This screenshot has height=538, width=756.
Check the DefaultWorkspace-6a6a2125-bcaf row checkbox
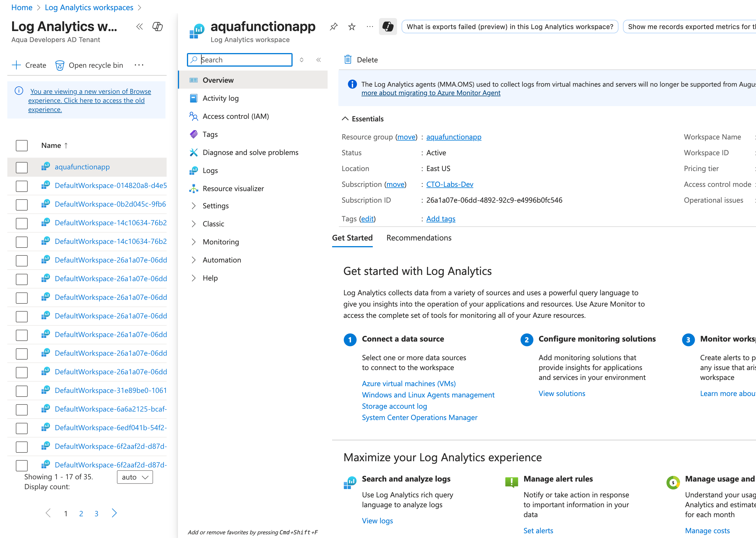pos(21,410)
